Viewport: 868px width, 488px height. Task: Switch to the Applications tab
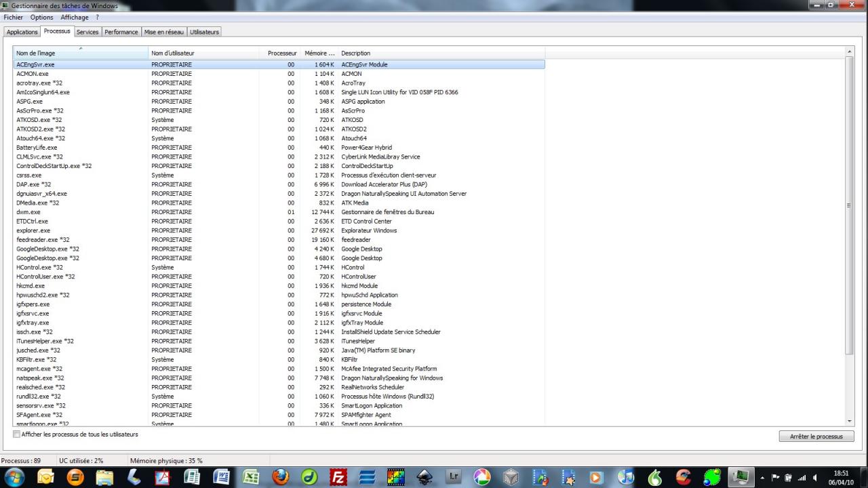tap(22, 32)
